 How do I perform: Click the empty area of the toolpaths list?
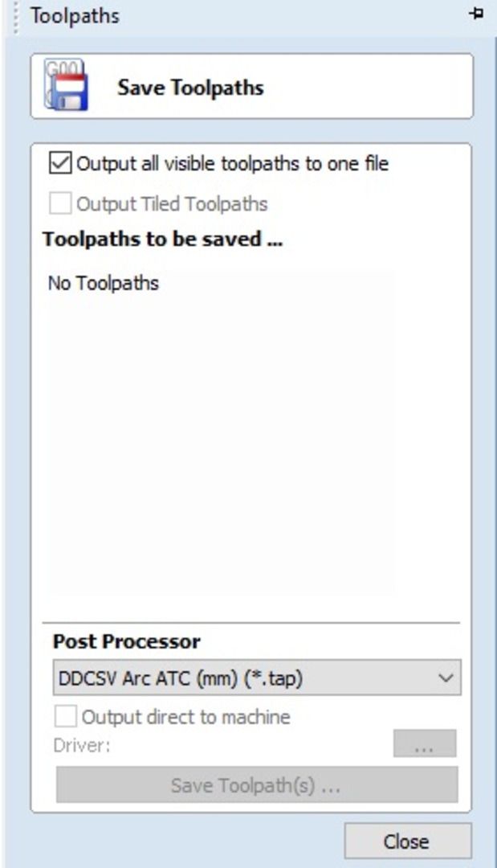pos(221,442)
